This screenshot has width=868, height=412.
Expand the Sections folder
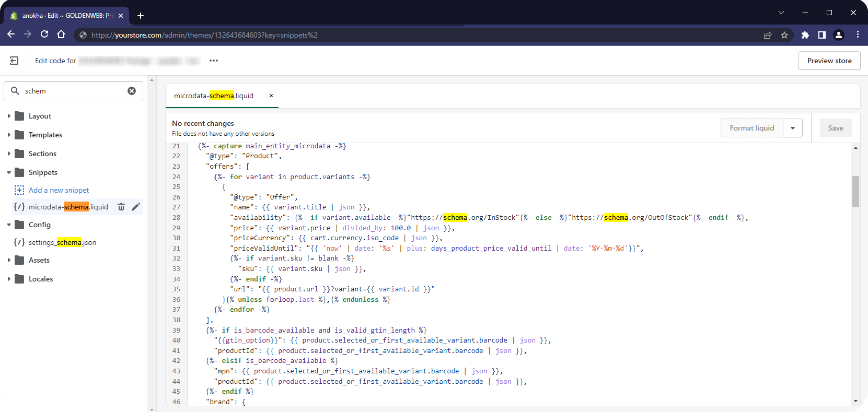(x=9, y=154)
